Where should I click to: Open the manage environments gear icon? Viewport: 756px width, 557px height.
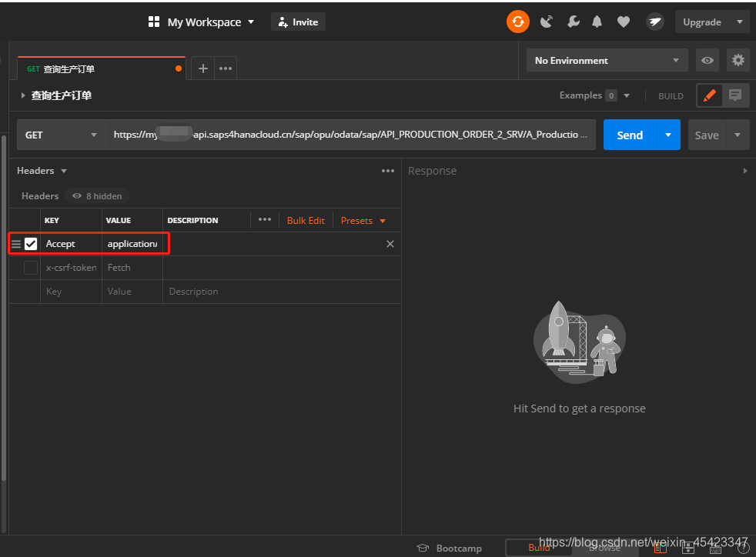738,60
